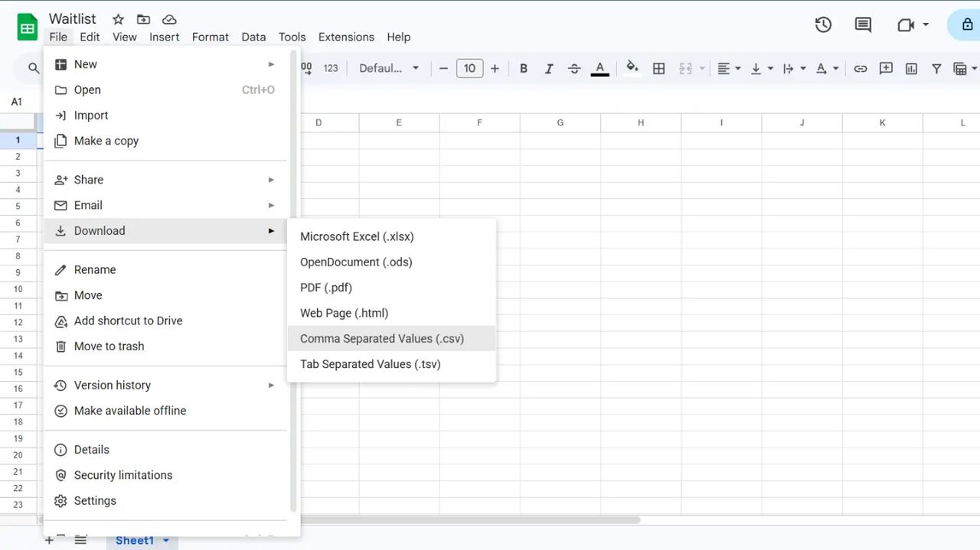980x550 pixels.
Task: Click the borders icon in the toolbar
Action: (658, 68)
